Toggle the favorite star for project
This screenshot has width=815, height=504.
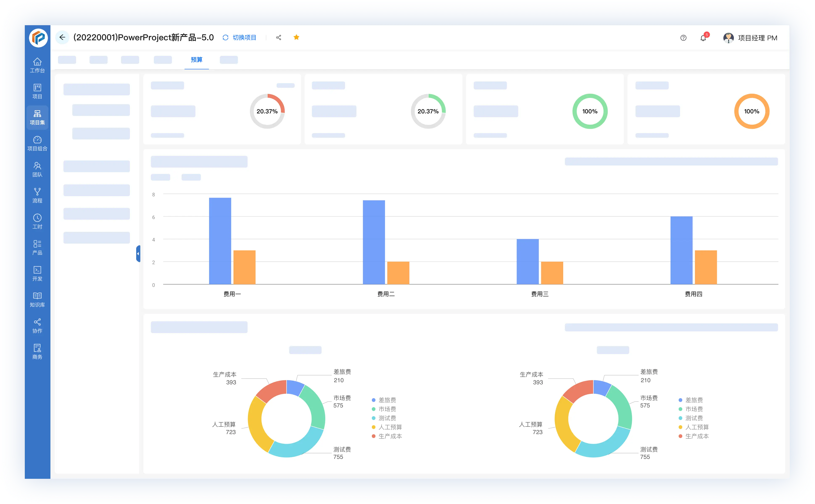(296, 37)
